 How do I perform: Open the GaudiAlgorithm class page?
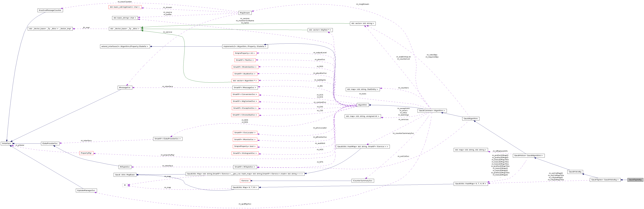click(x=471, y=118)
